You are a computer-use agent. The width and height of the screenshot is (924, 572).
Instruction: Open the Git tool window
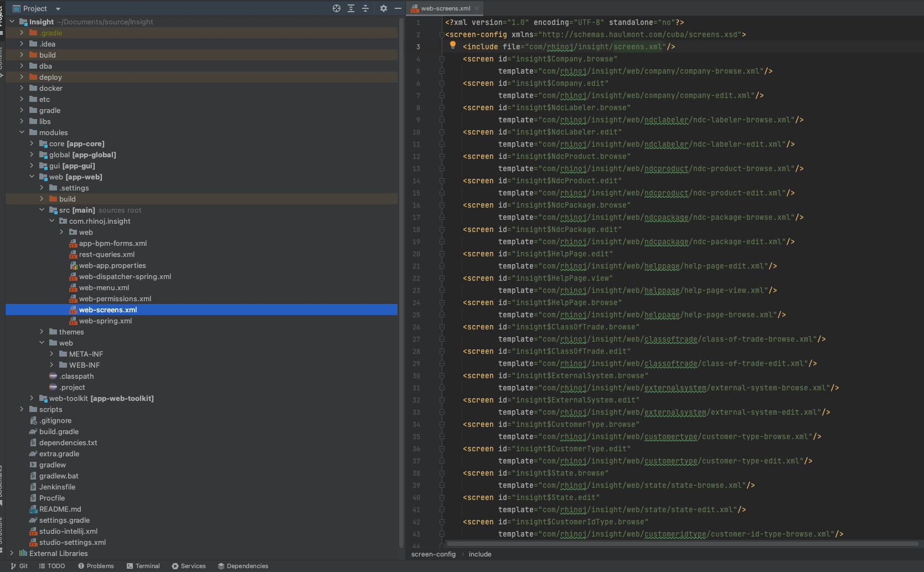coord(19,566)
